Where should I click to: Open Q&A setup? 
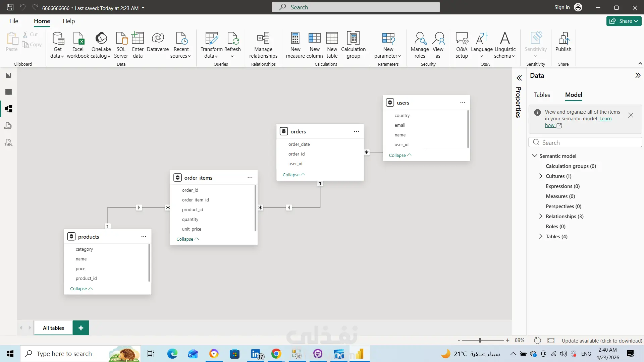pos(462,45)
